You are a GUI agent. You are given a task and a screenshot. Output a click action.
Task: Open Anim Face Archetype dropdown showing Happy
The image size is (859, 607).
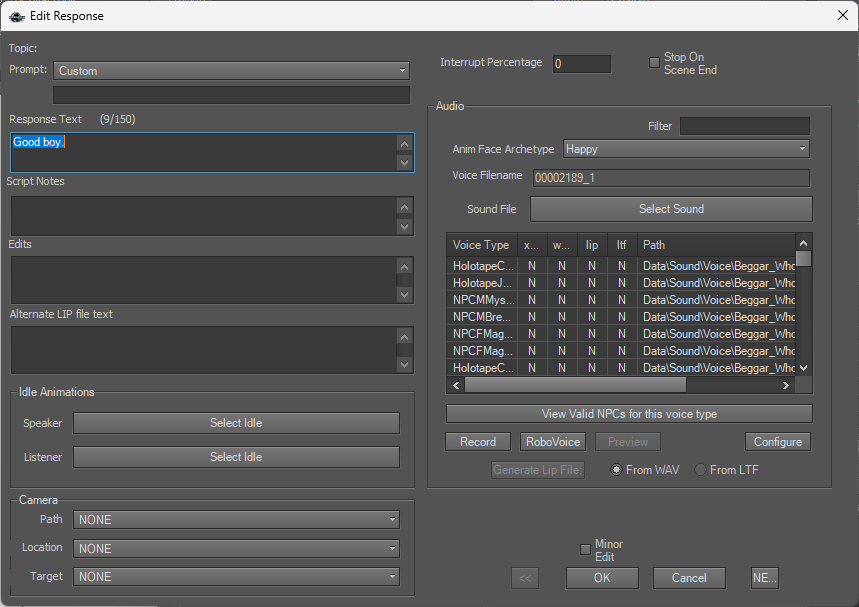click(686, 149)
